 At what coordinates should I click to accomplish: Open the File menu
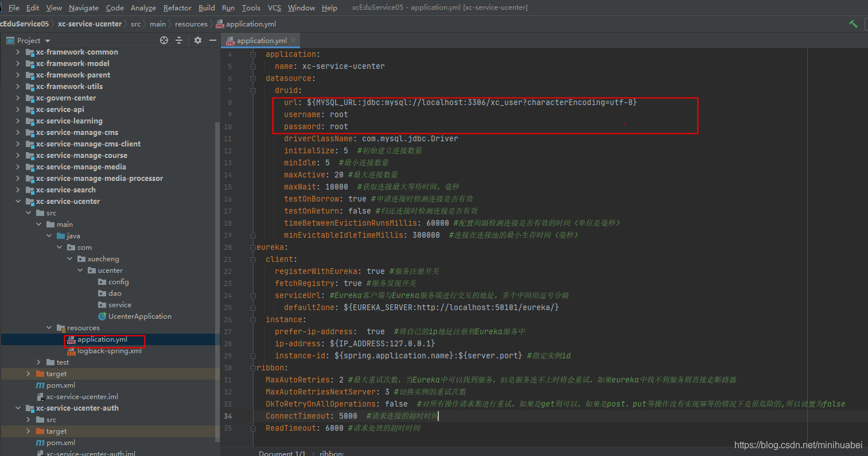pyautogui.click(x=14, y=7)
